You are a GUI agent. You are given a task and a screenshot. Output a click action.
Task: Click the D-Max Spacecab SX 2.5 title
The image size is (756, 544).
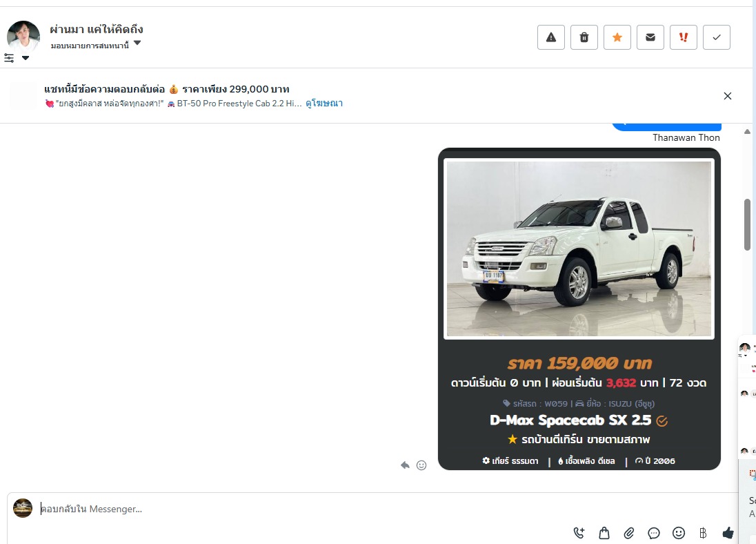point(570,420)
